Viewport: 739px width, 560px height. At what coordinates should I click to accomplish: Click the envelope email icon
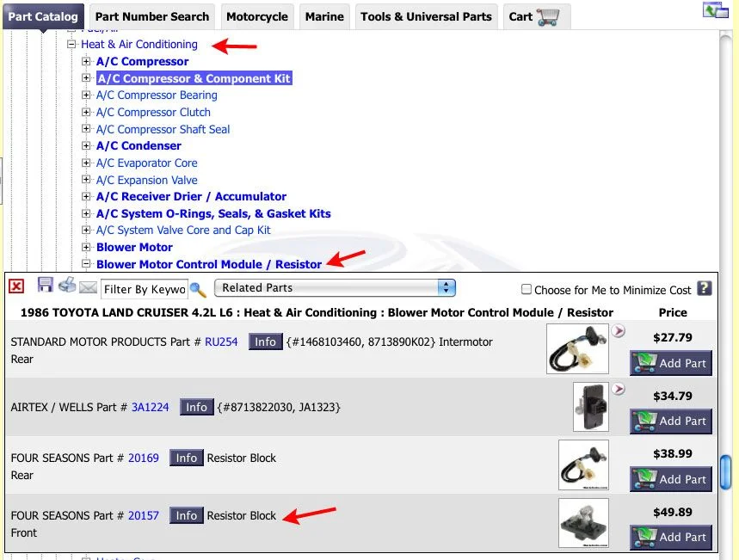pyautogui.click(x=88, y=286)
